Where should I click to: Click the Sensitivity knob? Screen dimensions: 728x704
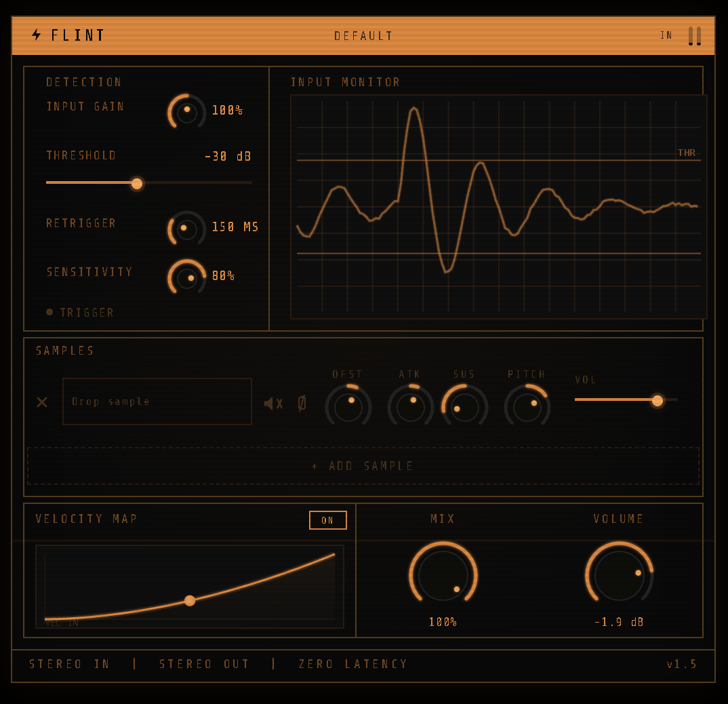[186, 278]
